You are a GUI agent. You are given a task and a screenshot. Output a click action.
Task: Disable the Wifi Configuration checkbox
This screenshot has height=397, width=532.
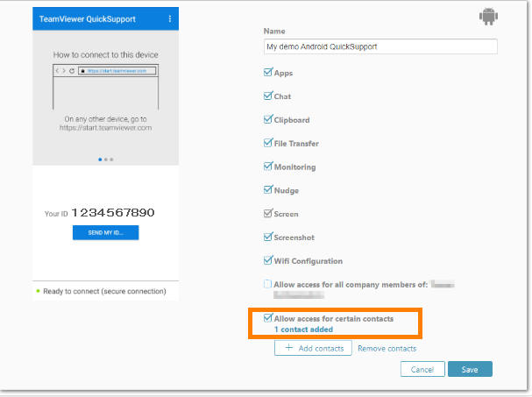pyautogui.click(x=268, y=260)
